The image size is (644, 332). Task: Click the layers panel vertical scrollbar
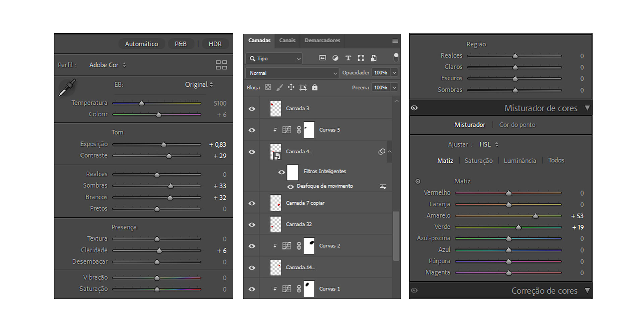pos(396,236)
